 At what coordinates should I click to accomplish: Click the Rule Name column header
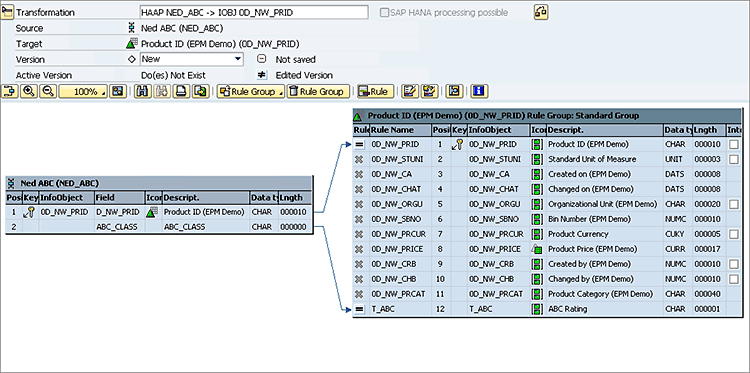(400, 130)
